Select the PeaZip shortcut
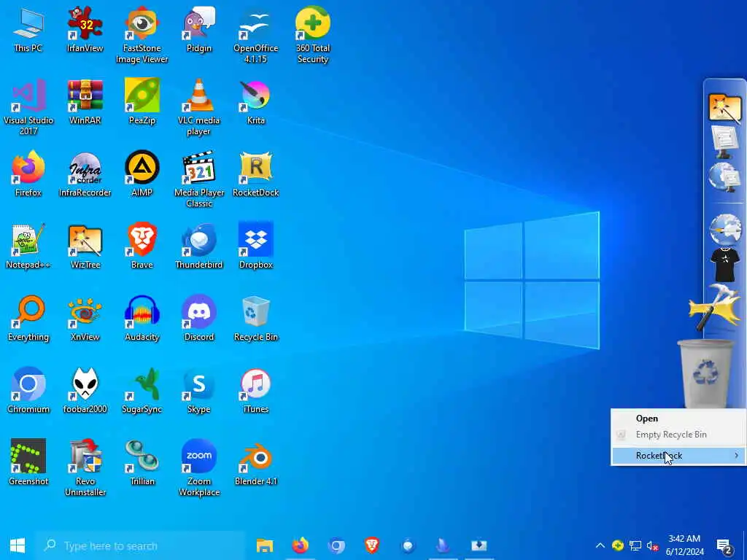 click(142, 102)
